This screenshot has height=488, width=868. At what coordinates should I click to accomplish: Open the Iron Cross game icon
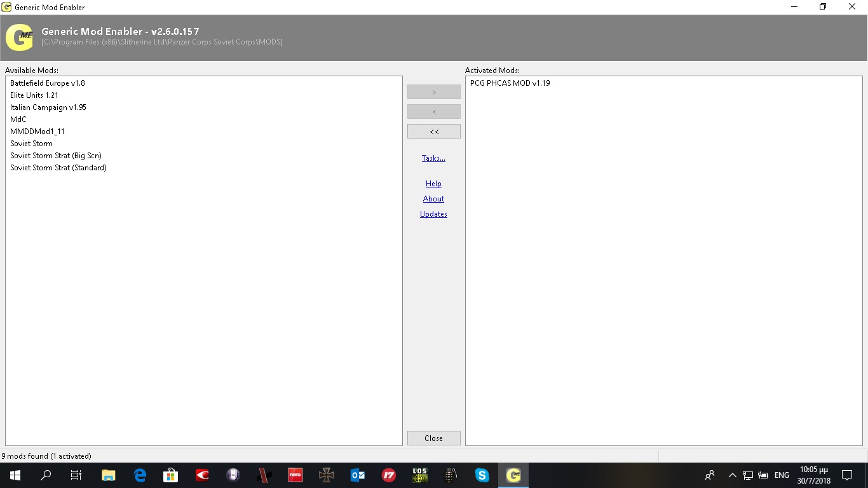[327, 475]
